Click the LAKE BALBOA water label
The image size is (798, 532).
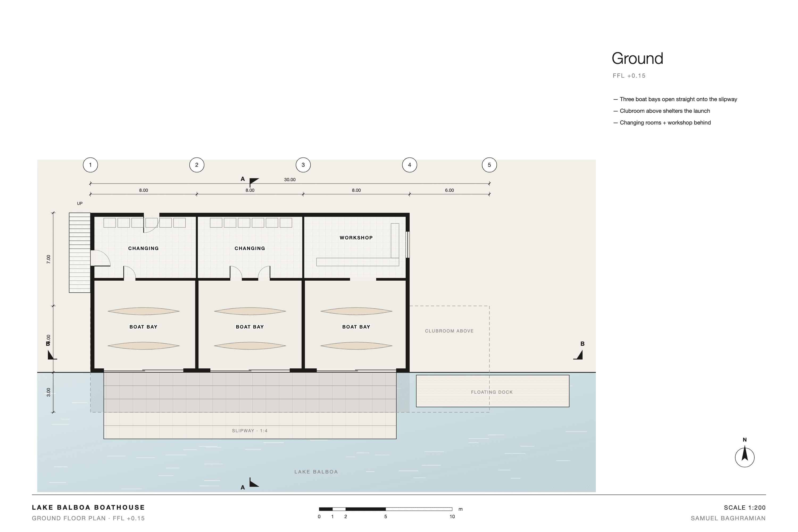point(316,472)
